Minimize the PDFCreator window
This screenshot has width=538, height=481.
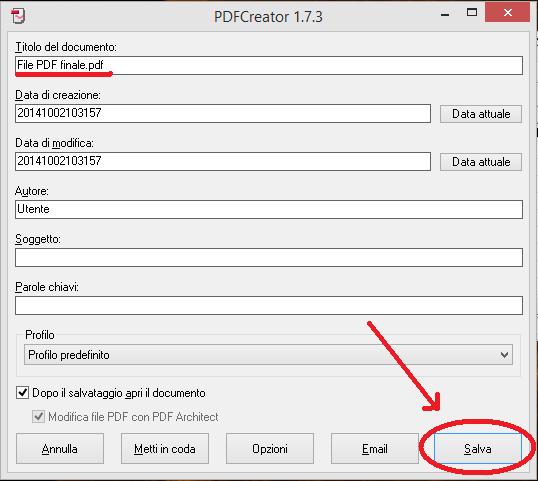[x=445, y=14]
